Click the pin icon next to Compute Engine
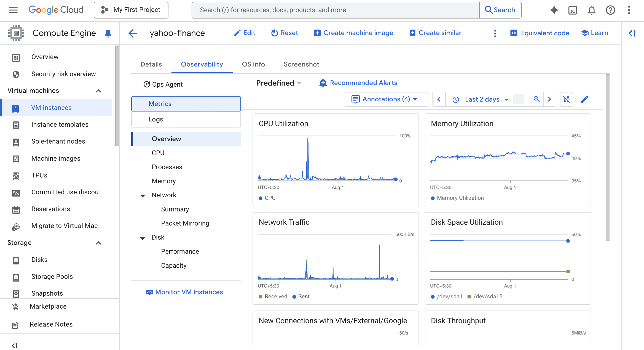644x350 pixels. coord(108,33)
